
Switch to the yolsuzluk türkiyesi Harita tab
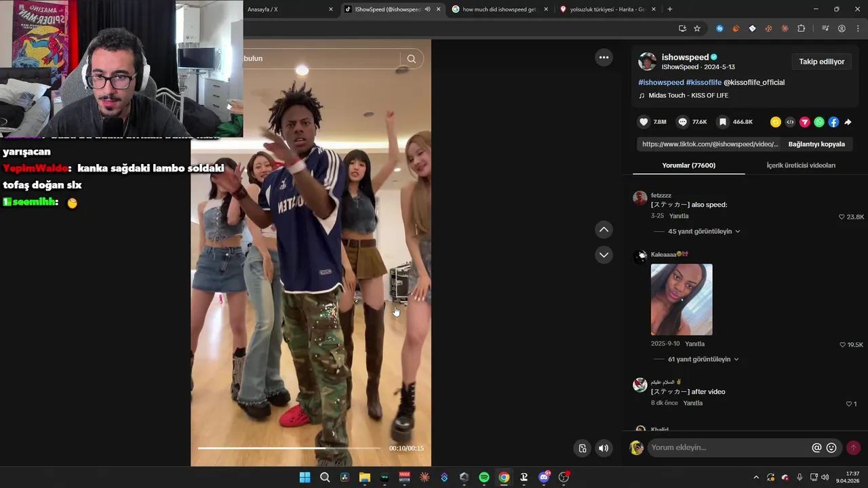tap(608, 9)
